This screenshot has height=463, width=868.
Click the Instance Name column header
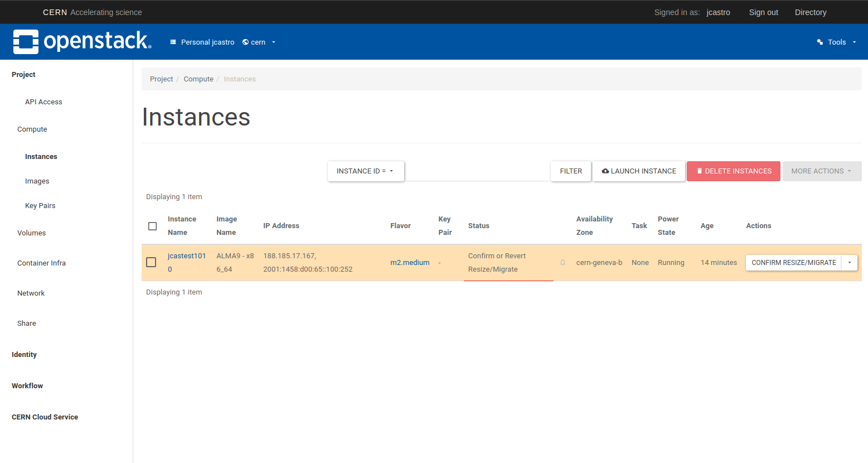click(x=182, y=226)
